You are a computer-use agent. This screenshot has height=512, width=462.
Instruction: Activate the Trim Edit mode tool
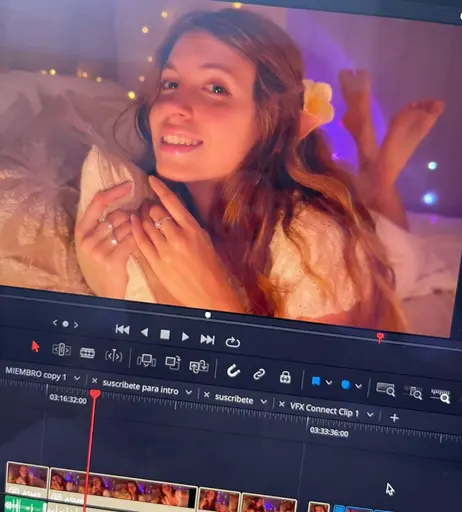click(61, 350)
